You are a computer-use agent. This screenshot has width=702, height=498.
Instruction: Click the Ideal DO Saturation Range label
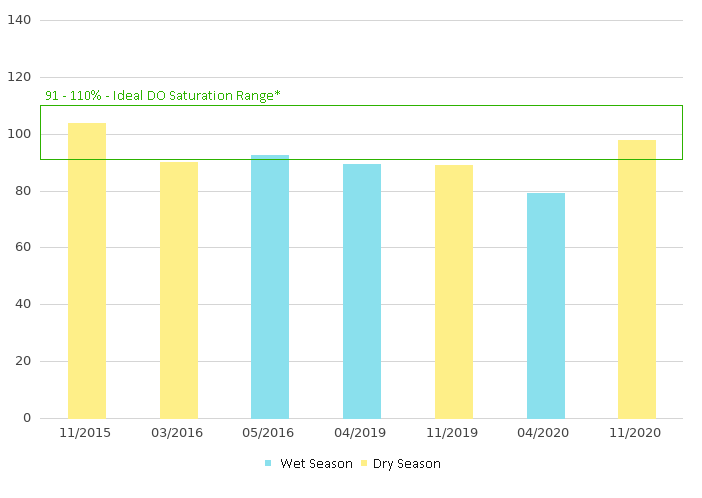[x=163, y=95]
